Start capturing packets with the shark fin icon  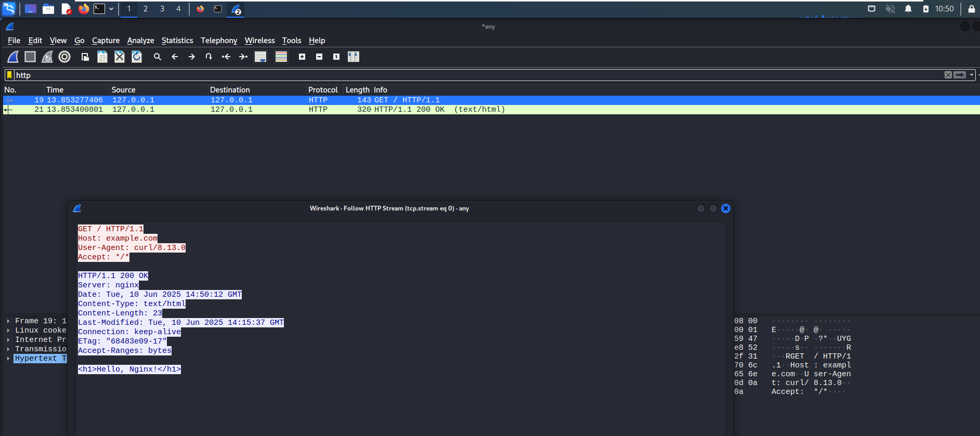pos(13,57)
